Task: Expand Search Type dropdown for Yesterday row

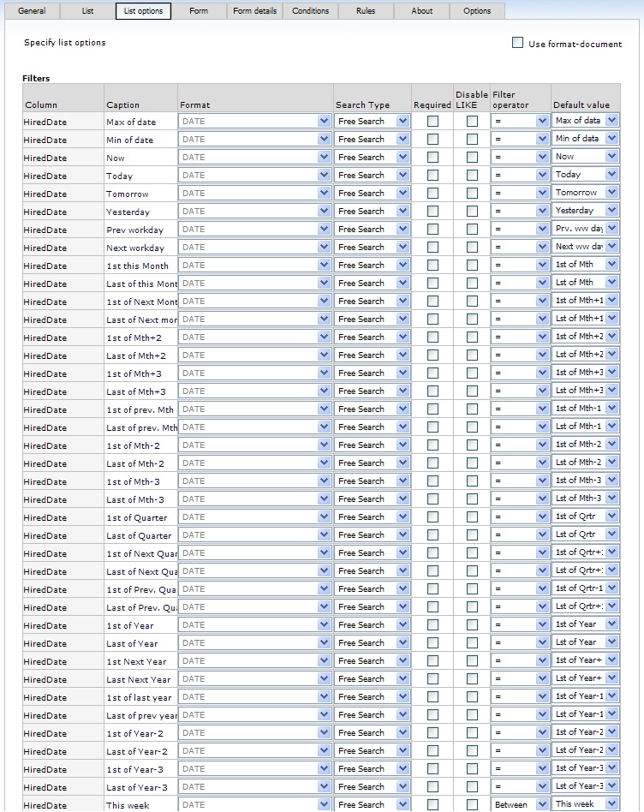Action: click(x=402, y=212)
